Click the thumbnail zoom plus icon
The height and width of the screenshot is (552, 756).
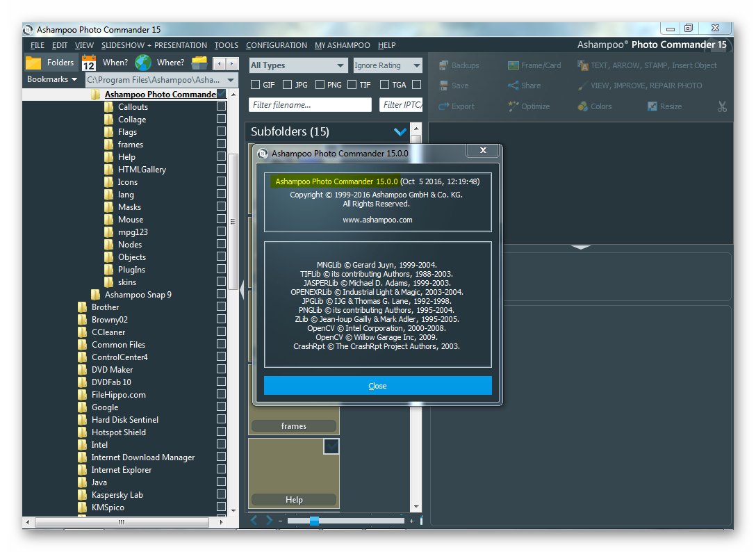pos(411,521)
